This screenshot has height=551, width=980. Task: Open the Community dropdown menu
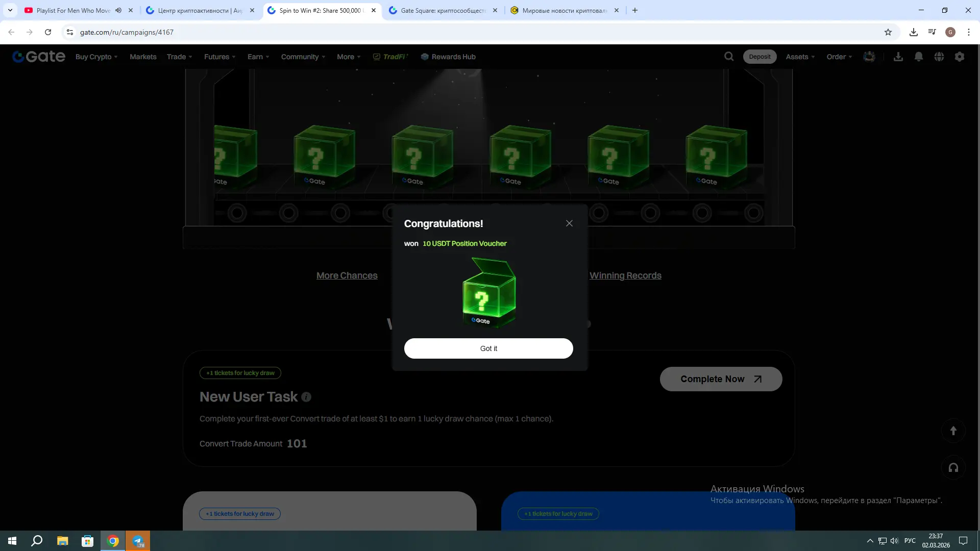(303, 57)
